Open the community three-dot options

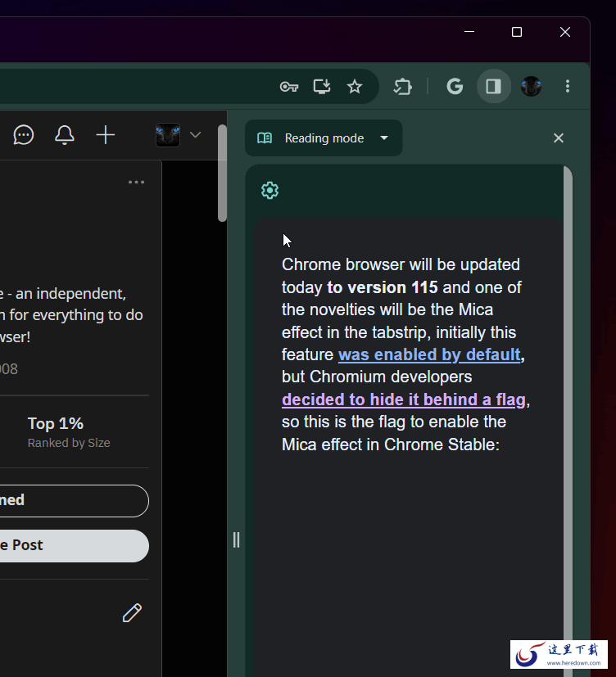point(136,183)
